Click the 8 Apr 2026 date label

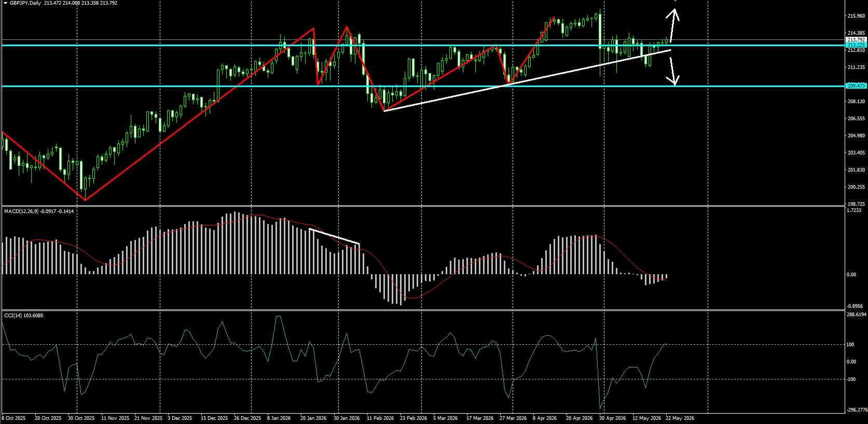click(x=544, y=418)
